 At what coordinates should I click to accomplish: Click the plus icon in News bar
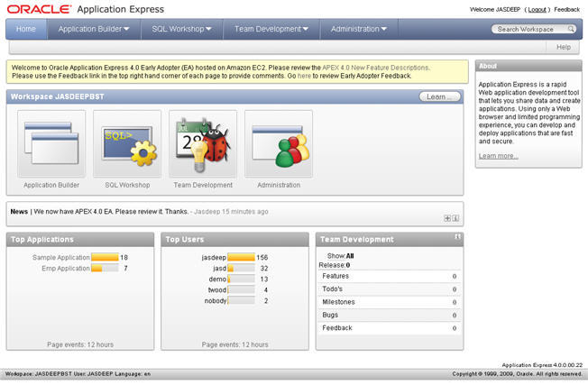(x=447, y=218)
